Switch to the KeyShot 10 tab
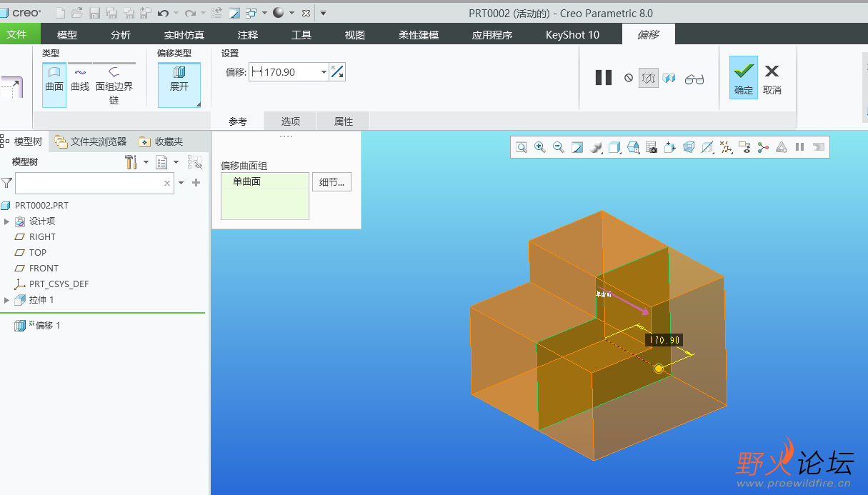 (x=572, y=34)
